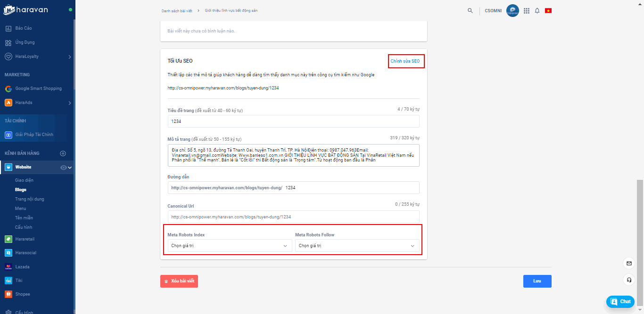Open Ứng Dụng apps icon

click(x=8, y=42)
